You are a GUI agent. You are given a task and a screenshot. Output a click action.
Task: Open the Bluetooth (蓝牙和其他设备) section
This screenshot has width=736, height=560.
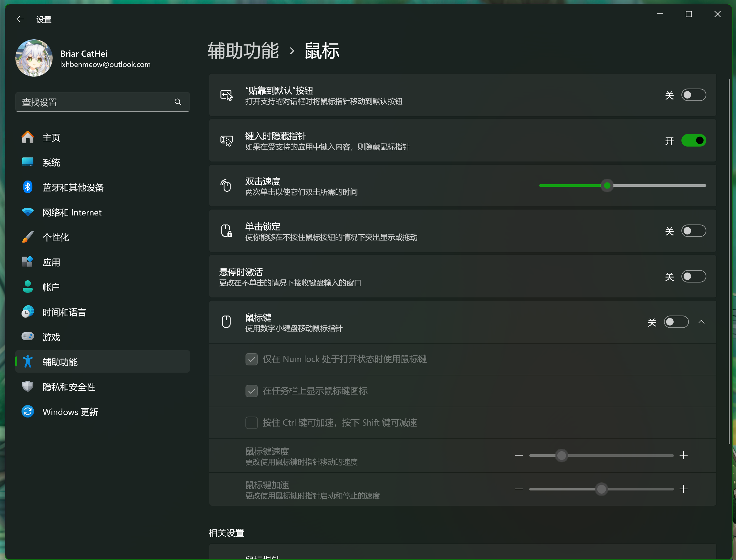73,187
